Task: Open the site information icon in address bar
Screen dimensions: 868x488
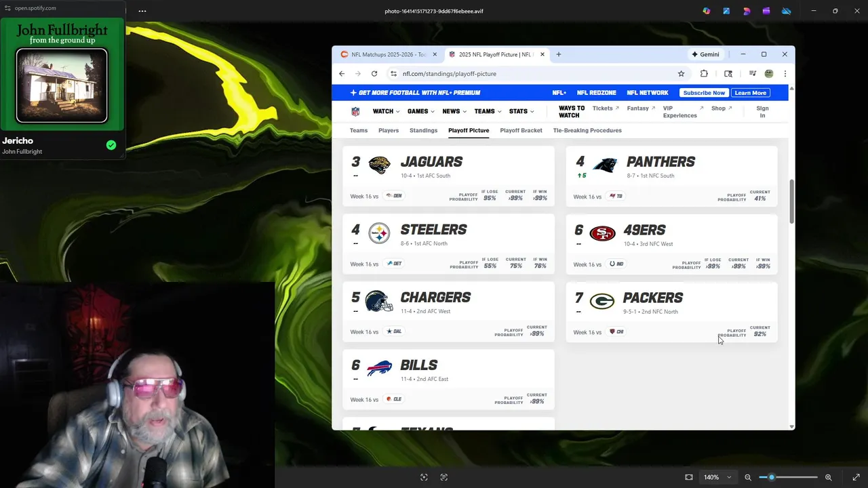Action: coord(392,73)
